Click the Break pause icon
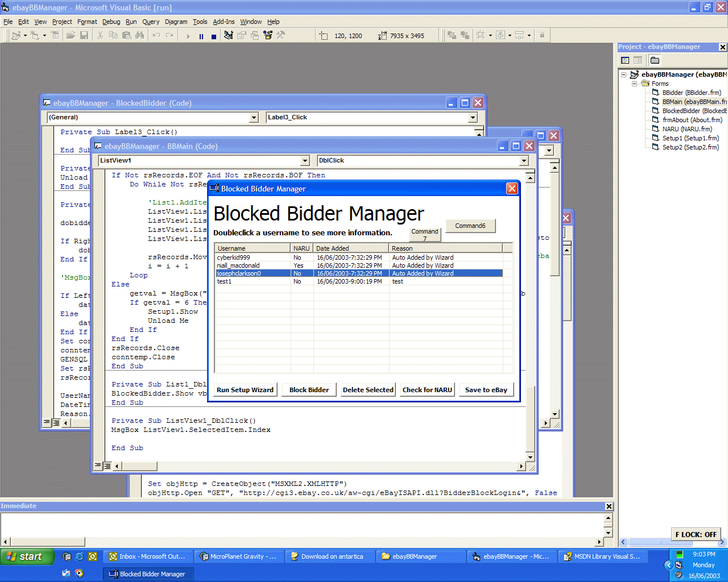 point(201,36)
